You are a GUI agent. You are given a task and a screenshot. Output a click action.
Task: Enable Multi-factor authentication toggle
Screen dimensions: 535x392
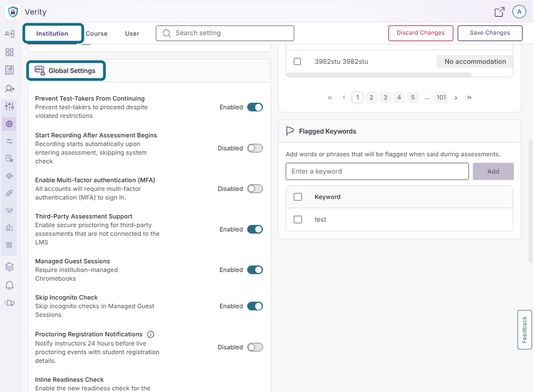(x=255, y=189)
